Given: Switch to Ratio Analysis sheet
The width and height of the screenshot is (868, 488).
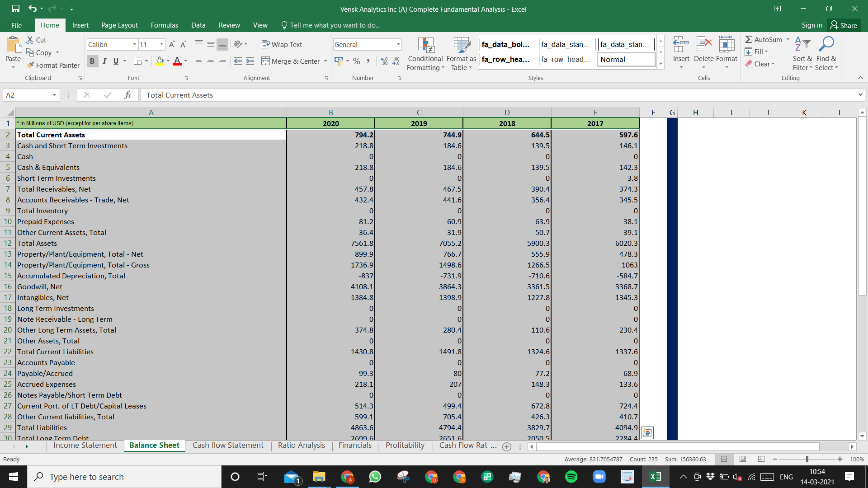Looking at the screenshot, I should coord(301,446).
